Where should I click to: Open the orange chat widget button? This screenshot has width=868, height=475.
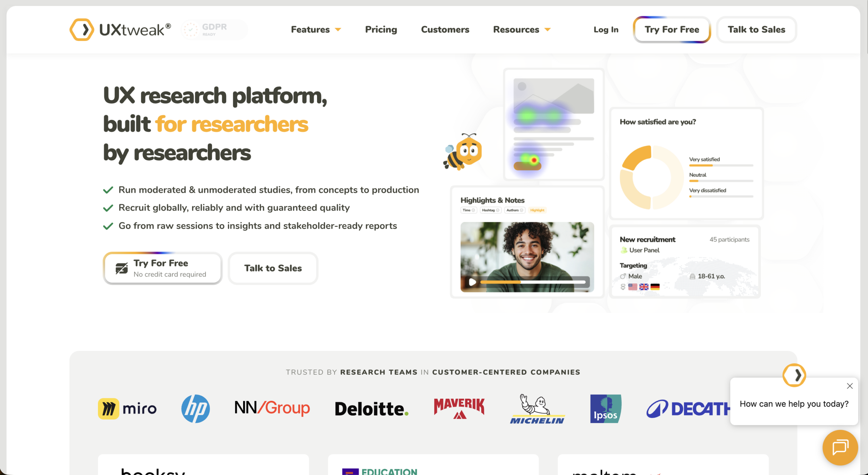tap(840, 448)
